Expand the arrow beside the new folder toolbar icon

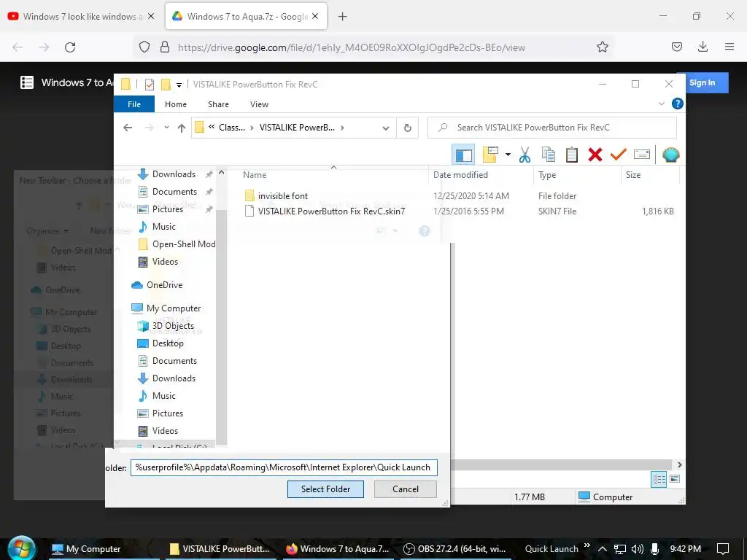508,155
